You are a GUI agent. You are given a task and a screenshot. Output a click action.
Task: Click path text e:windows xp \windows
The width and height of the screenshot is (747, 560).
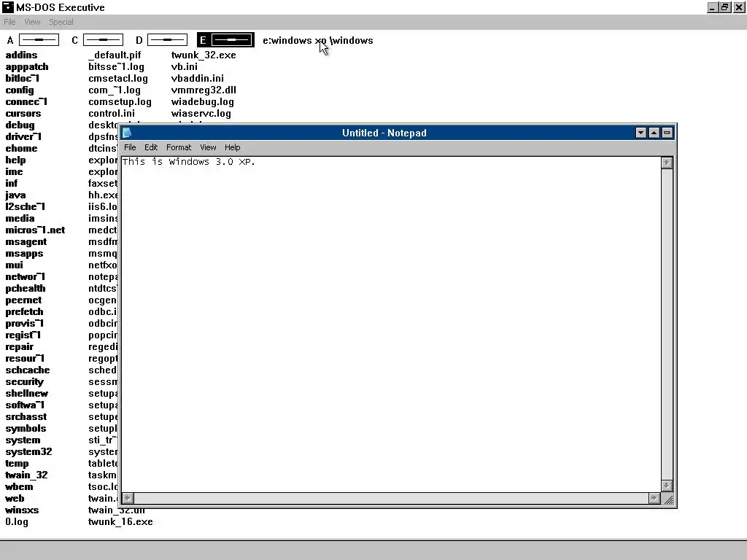[x=318, y=41]
